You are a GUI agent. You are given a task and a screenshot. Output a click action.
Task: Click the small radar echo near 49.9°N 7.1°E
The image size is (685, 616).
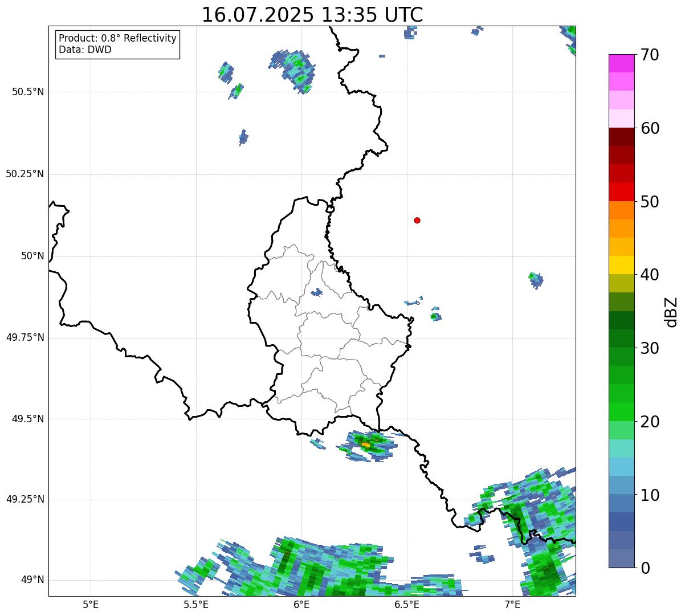(x=536, y=279)
